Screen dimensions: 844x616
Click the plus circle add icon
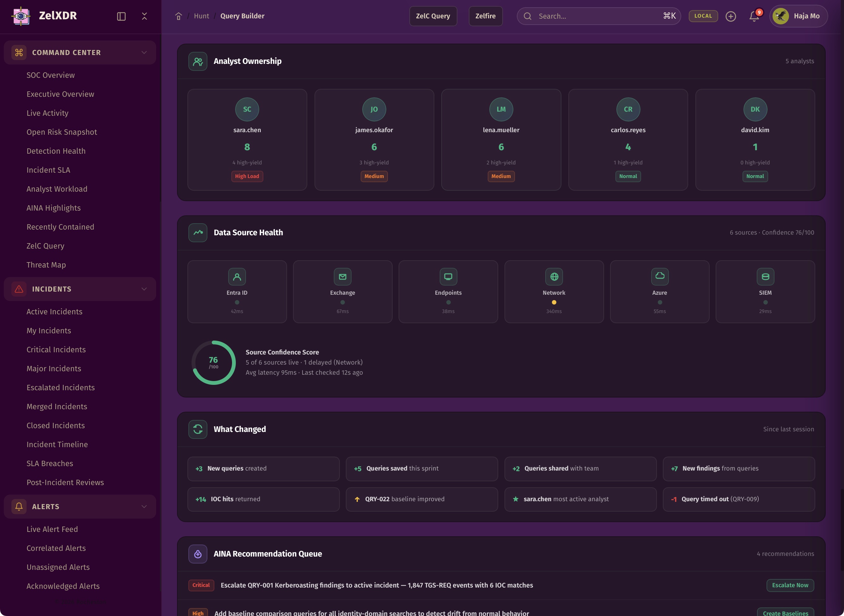(x=731, y=16)
